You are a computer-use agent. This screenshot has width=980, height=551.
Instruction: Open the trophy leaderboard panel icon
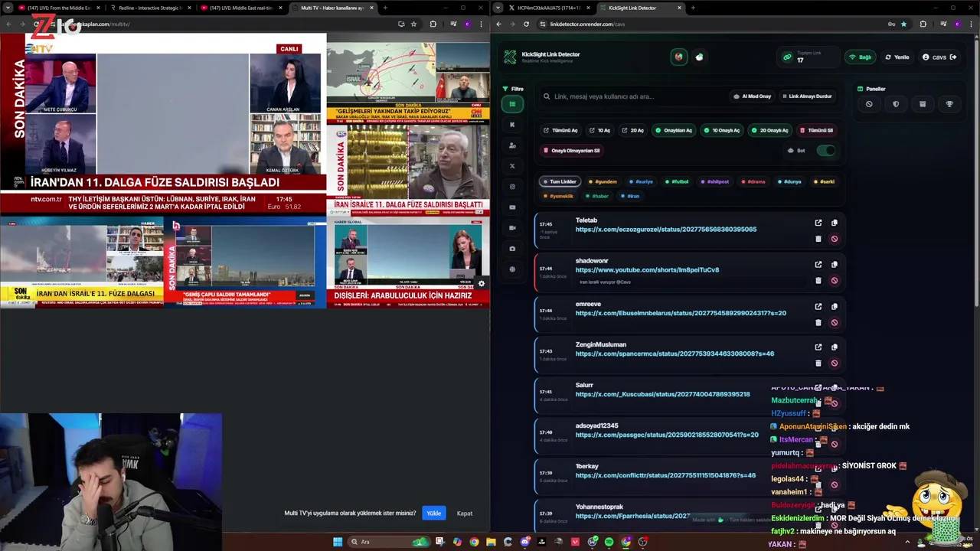(949, 104)
